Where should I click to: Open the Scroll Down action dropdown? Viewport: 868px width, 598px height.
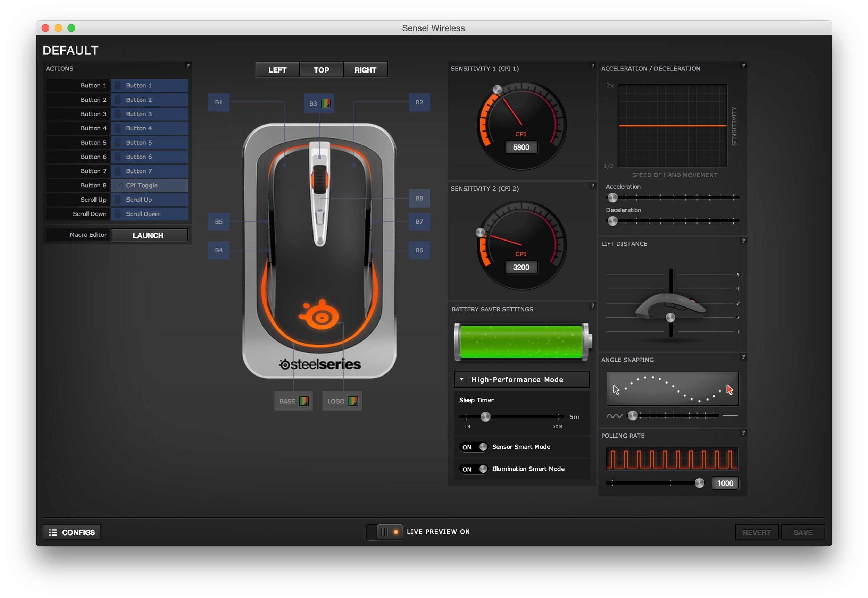[x=149, y=214]
